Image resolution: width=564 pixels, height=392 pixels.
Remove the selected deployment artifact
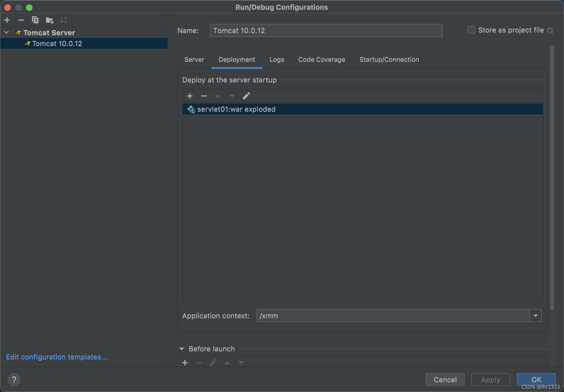coord(204,96)
